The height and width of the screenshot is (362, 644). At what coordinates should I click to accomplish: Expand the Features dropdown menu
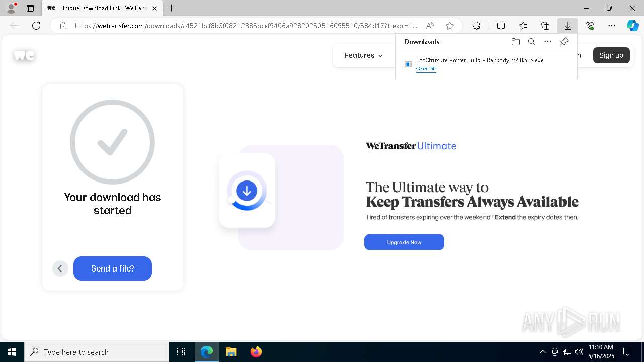(x=363, y=55)
